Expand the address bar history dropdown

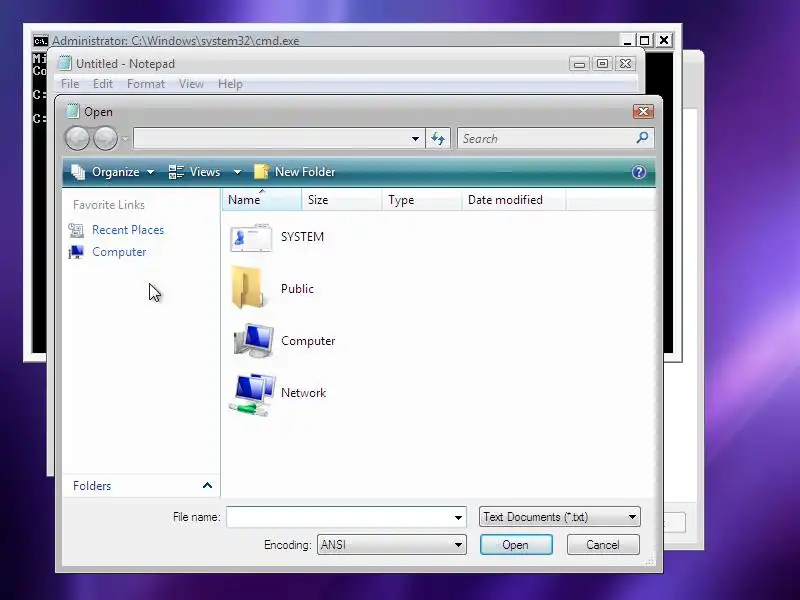click(x=415, y=139)
